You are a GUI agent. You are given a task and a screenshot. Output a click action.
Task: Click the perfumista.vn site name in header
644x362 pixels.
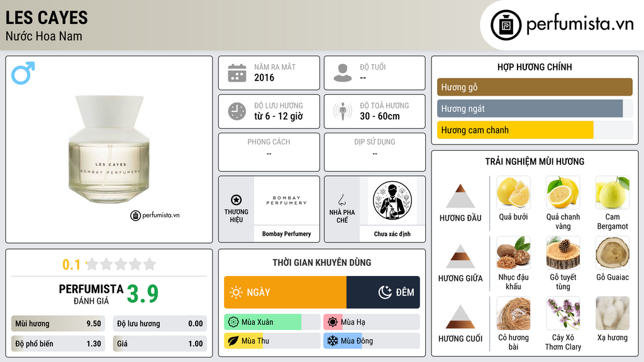point(580,25)
